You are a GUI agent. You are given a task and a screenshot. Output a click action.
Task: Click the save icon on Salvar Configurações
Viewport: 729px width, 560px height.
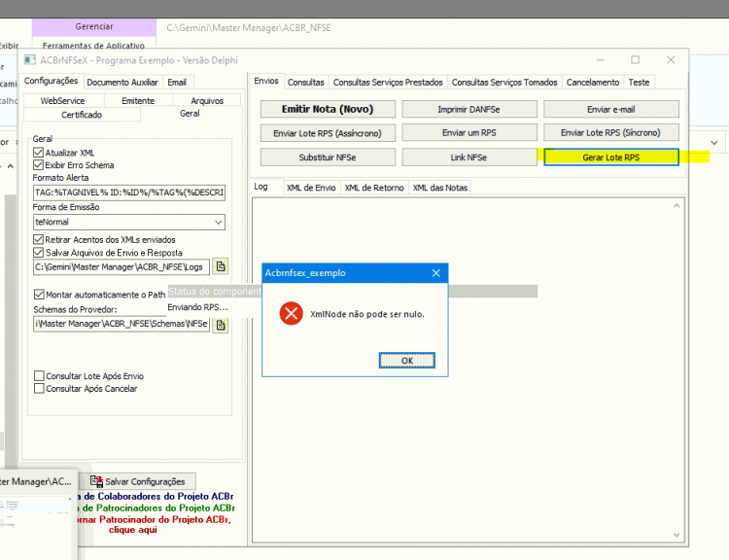[96, 481]
